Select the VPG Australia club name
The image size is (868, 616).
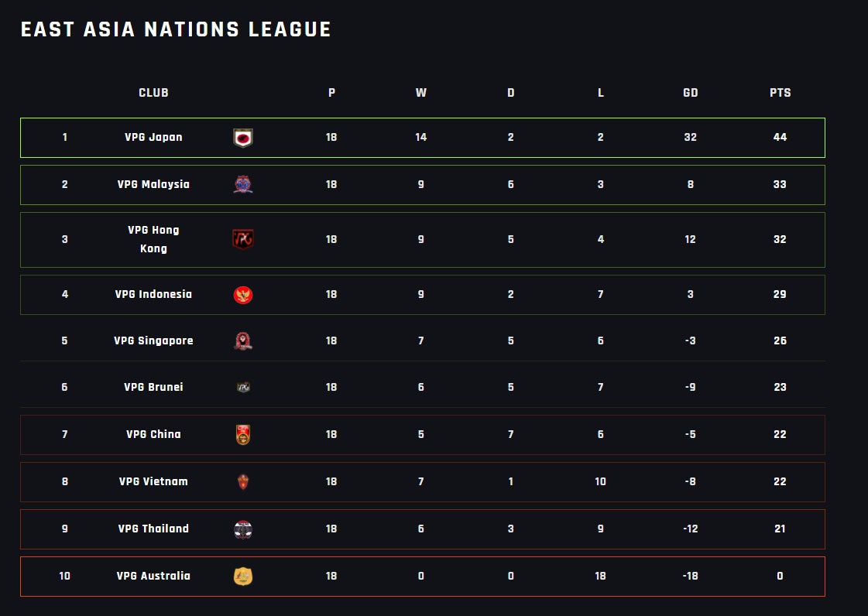[x=153, y=577]
